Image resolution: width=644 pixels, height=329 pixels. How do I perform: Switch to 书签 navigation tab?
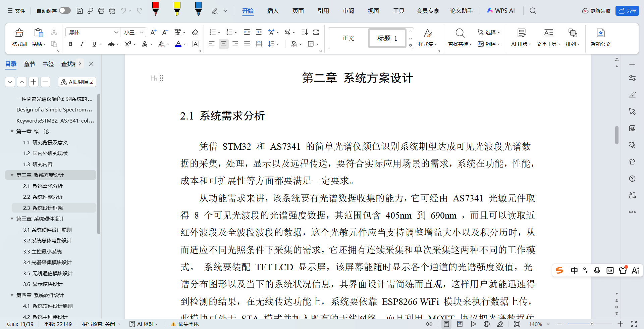coord(48,64)
